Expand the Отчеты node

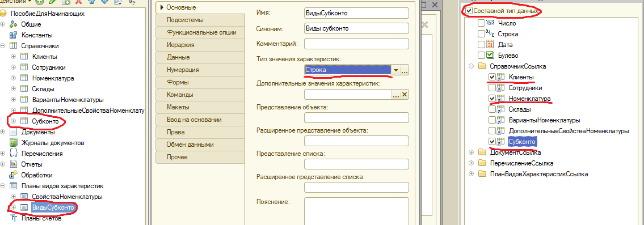pos(3,164)
